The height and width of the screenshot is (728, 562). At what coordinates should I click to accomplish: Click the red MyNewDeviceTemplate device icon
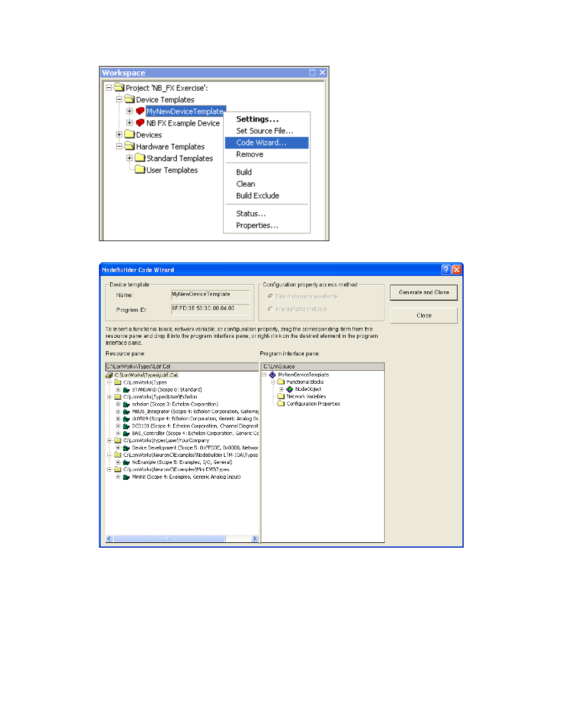click(140, 111)
